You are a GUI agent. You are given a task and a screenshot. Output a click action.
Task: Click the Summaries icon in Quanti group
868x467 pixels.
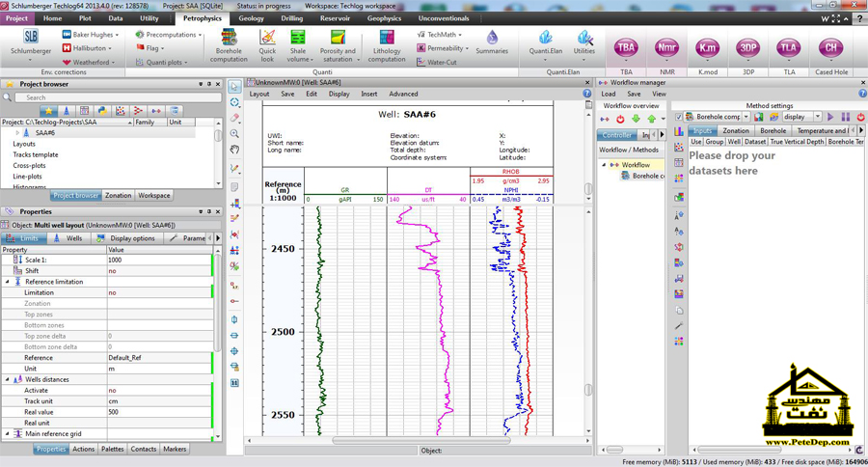tap(492, 42)
